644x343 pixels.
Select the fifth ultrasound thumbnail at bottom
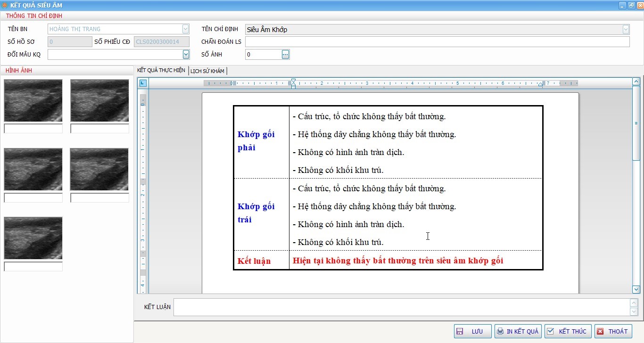[x=33, y=238]
